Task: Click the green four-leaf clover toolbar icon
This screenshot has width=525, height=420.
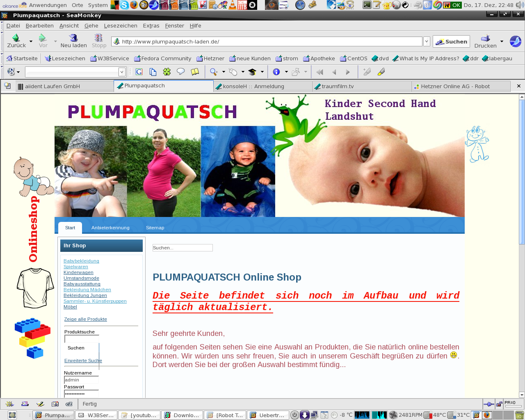Action: coord(167,72)
